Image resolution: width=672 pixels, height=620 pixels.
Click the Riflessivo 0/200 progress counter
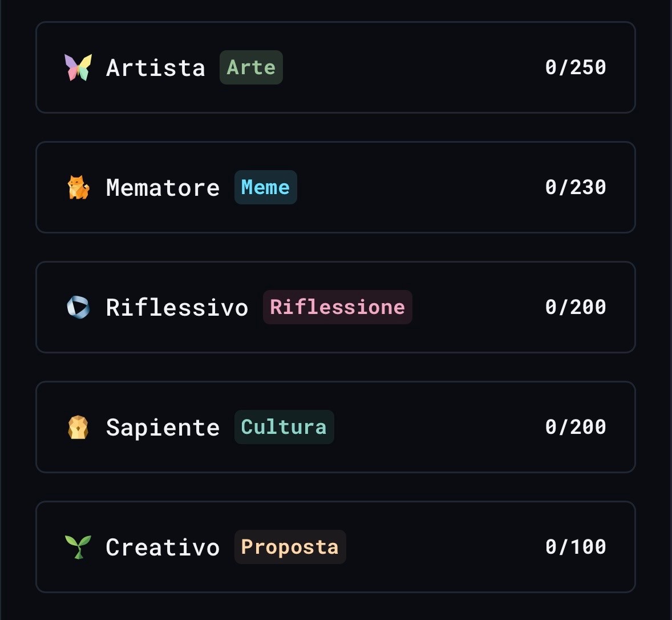click(x=576, y=307)
